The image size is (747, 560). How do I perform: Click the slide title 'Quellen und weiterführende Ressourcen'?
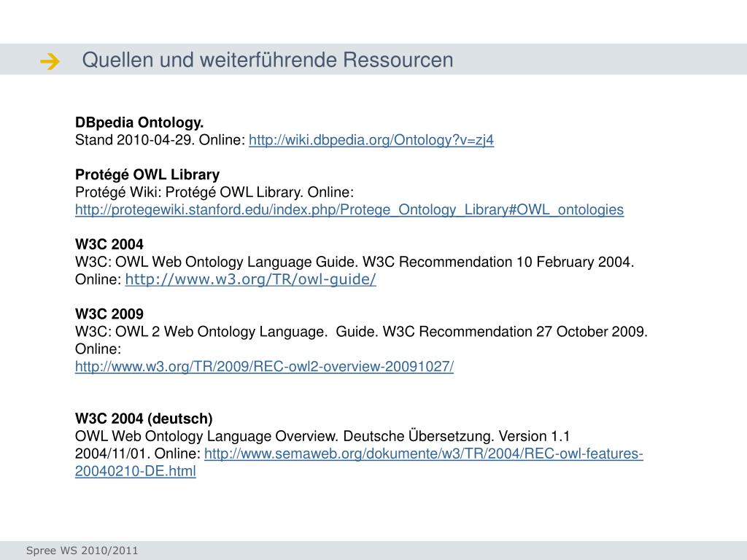pyautogui.click(x=267, y=60)
